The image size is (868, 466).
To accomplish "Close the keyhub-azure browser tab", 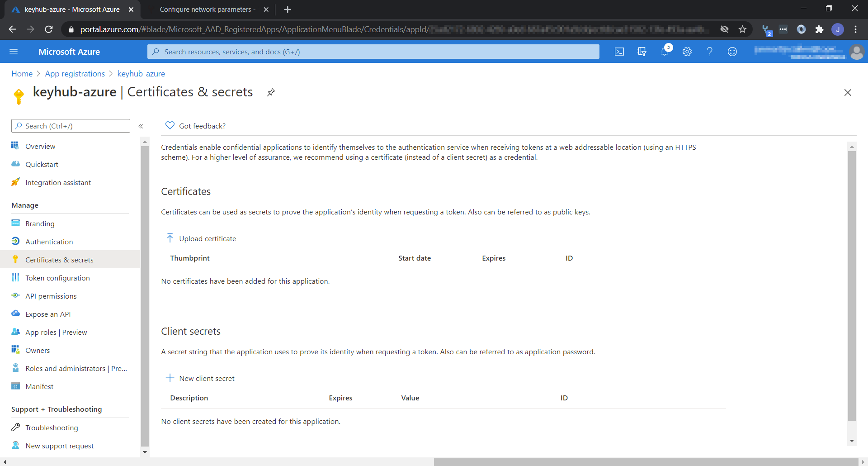I will [131, 10].
